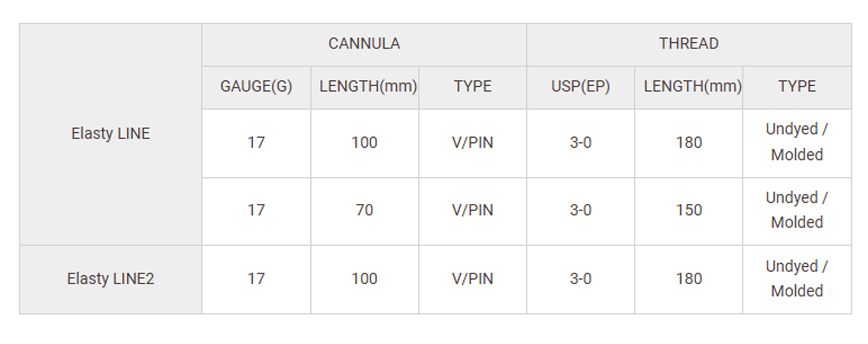Image resolution: width=868 pixels, height=344 pixels.
Task: Select the USP(EP) column header
Action: point(580,87)
